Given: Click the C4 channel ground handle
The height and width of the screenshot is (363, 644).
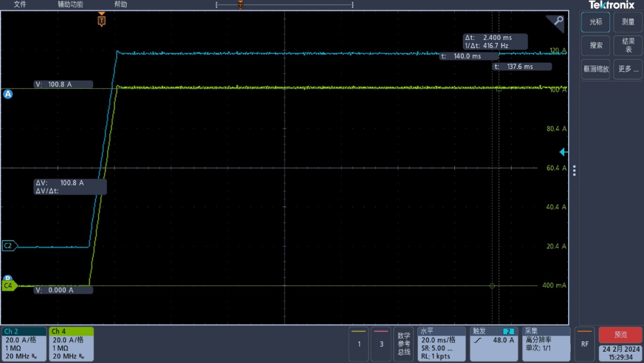Looking at the screenshot, I should 10,285.
